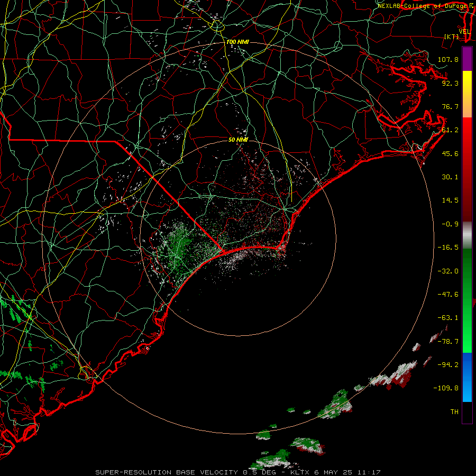476x476 pixels.
Task: Click the 92.3 velocity scale value
Action: [450, 83]
